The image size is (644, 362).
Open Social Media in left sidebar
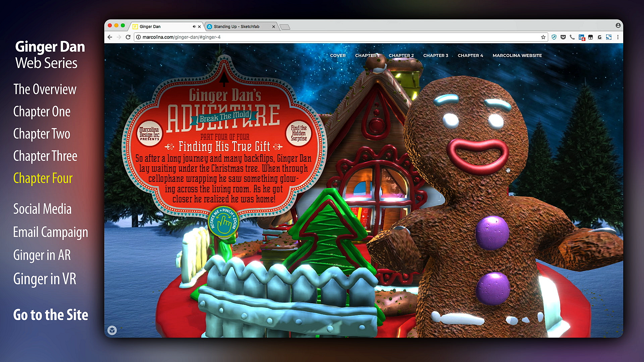tap(42, 209)
